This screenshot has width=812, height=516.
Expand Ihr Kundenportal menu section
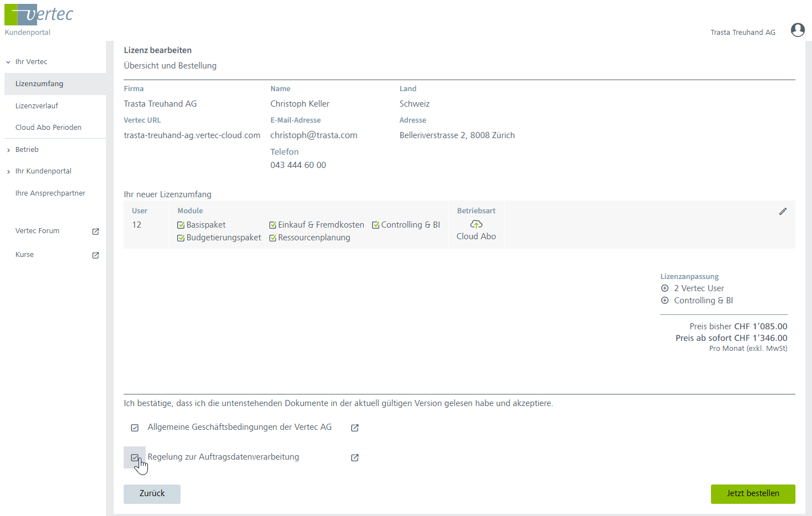[8, 172]
